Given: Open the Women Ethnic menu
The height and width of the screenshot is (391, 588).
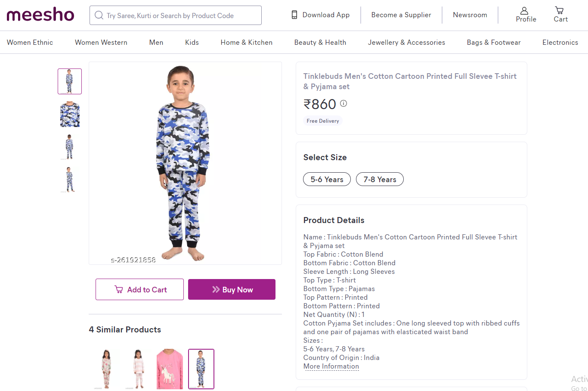Looking at the screenshot, I should coord(30,42).
